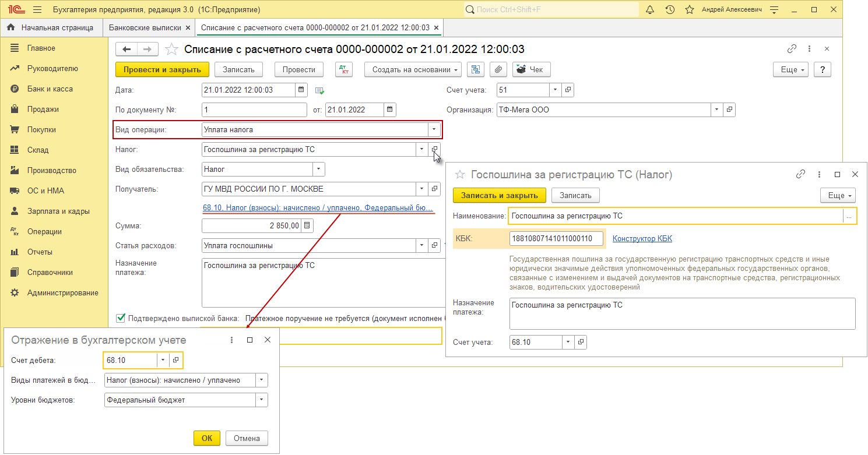Image resolution: width=868 pixels, height=455 pixels.
Task: Expand Получатель dropdown
Action: click(x=422, y=189)
